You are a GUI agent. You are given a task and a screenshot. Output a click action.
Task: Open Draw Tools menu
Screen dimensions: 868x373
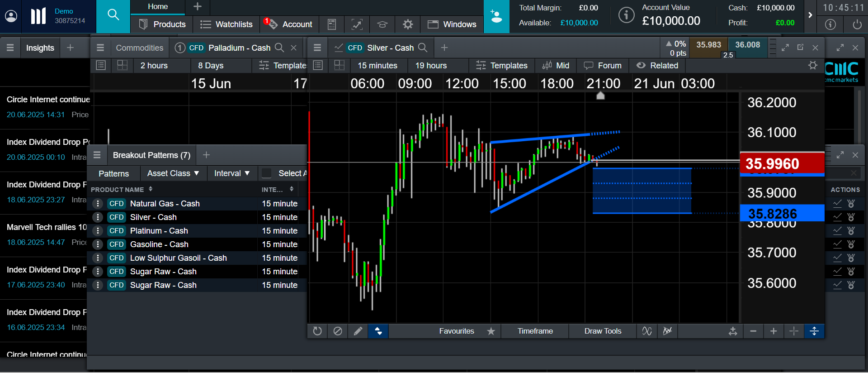pos(603,331)
